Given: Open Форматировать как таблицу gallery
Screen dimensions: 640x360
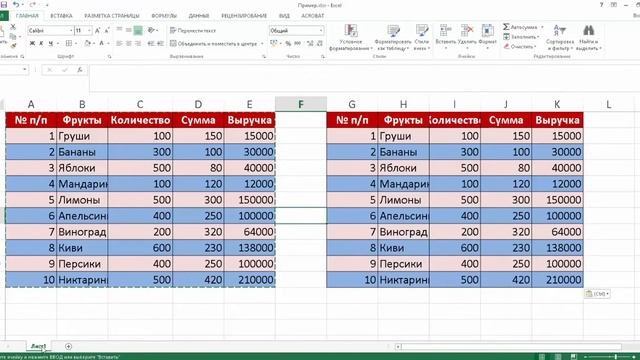Looking at the screenshot, I should point(393,37).
